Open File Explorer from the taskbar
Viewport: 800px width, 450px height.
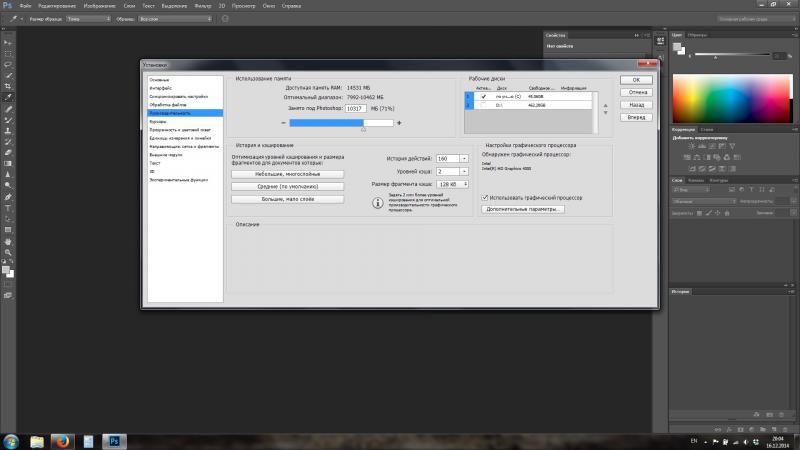click(x=37, y=441)
